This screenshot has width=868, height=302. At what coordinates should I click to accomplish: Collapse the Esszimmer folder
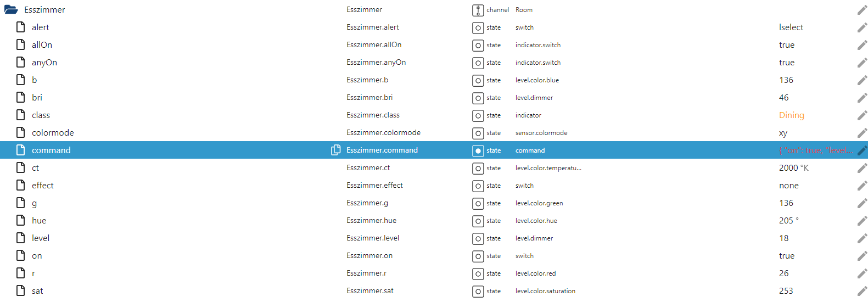pos(11,10)
